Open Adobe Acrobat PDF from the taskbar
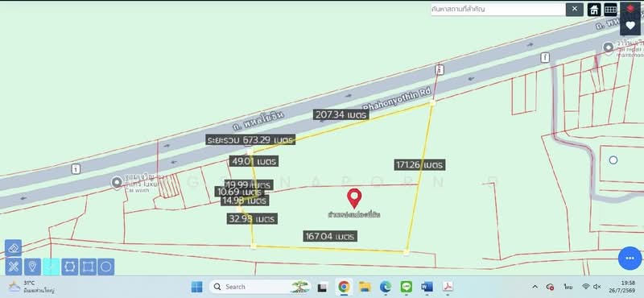Screen dimensions: 644x298 tap(448, 287)
